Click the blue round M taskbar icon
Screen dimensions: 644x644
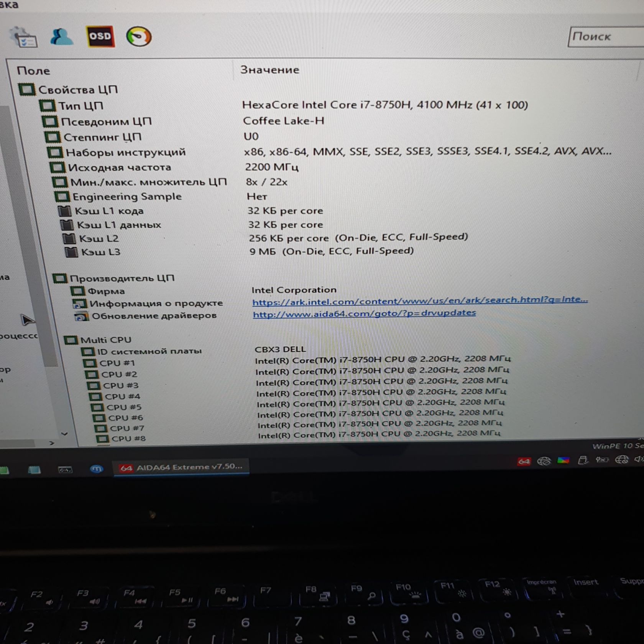[x=97, y=469]
